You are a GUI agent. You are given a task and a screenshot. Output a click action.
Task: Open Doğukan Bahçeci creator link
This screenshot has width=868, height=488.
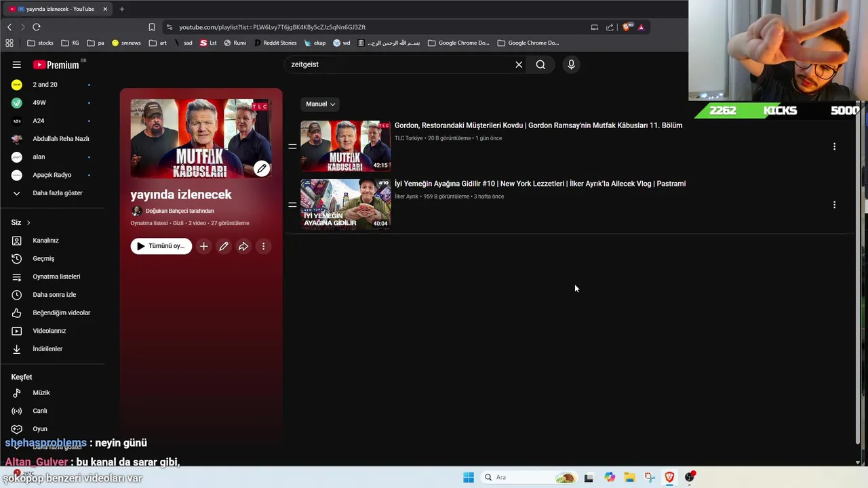tap(180, 211)
